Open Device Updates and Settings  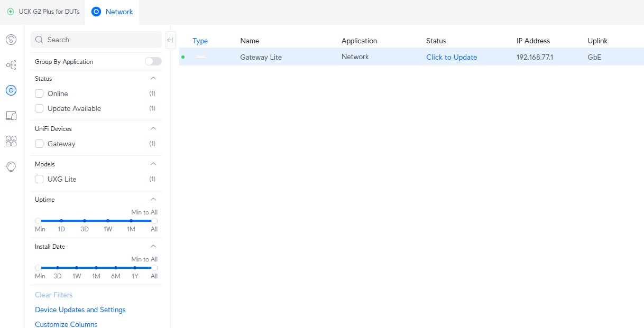[80, 310]
